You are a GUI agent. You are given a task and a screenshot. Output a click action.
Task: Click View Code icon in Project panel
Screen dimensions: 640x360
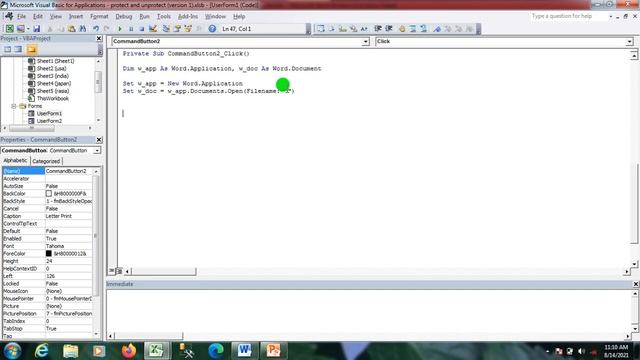tap(8, 49)
